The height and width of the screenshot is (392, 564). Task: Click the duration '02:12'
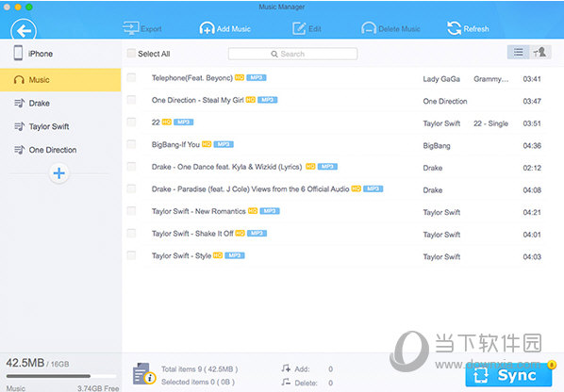pos(532,168)
